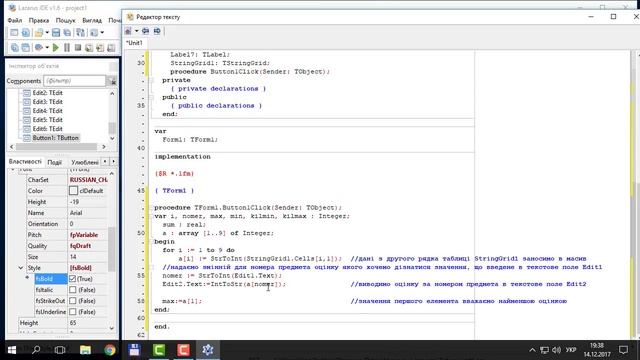Image resolution: width=640 pixels, height=360 pixels.
Task: Switch to the *Unit1 editor tab
Action: coord(134,43)
